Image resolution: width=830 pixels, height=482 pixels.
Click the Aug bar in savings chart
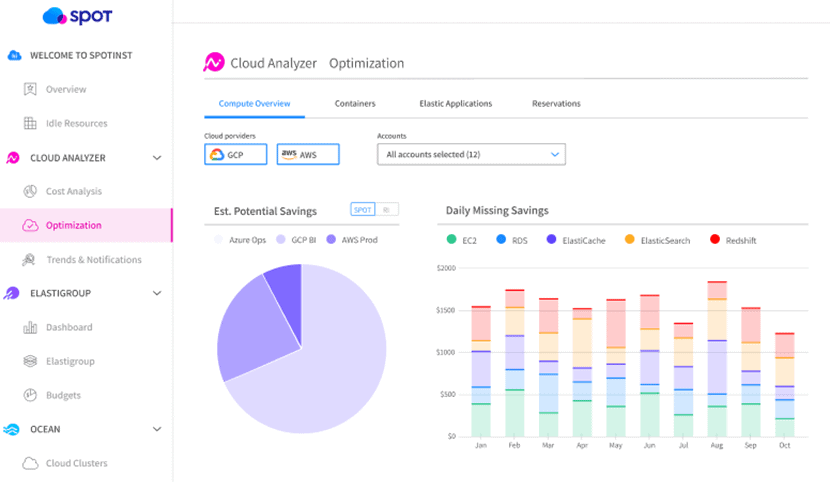tap(717, 359)
